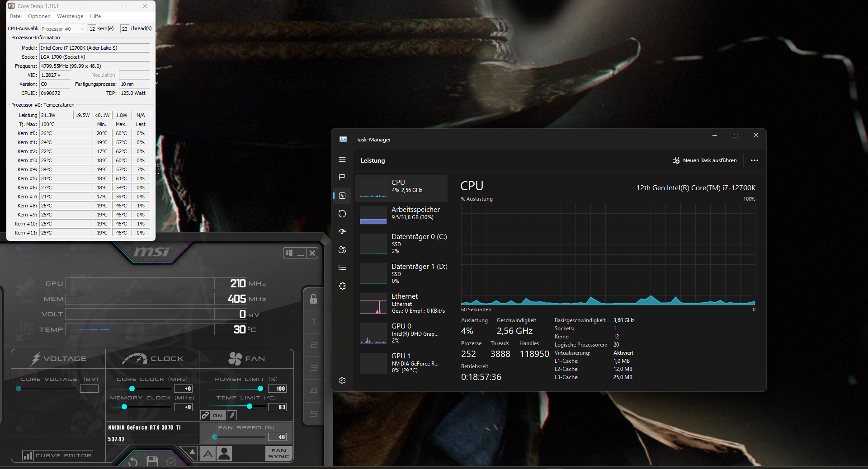Click the Power Limit 100 value field
This screenshot has width=868, height=469.
pyautogui.click(x=277, y=389)
